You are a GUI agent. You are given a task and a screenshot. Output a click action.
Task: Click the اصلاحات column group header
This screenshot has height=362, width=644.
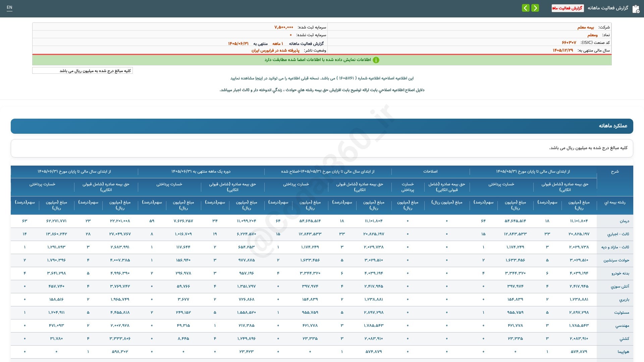tap(430, 172)
